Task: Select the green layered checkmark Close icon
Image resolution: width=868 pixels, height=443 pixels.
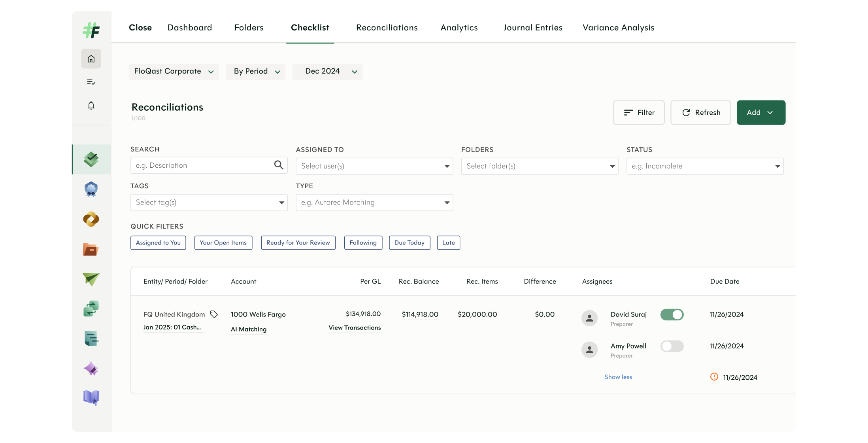Action: click(91, 159)
